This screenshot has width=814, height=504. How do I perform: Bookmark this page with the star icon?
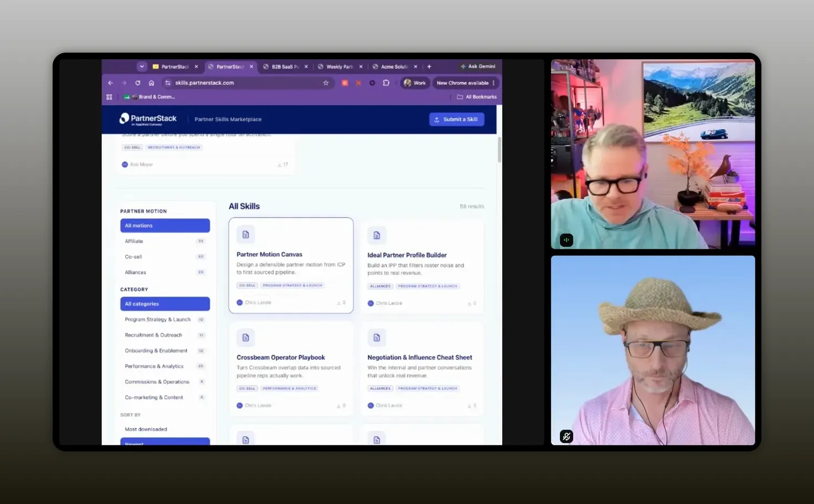click(326, 83)
